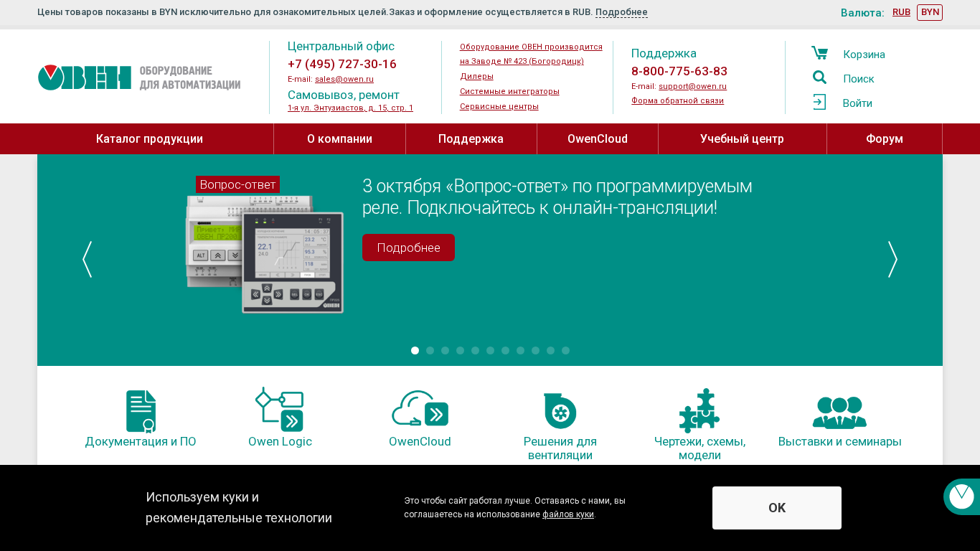Open the Каталог продукции menu
This screenshot has width=980, height=551.
[x=149, y=138]
